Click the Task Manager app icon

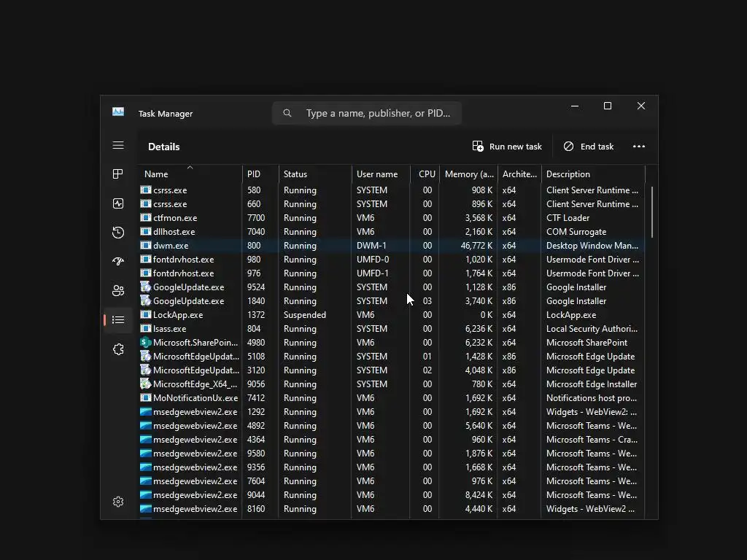(118, 112)
